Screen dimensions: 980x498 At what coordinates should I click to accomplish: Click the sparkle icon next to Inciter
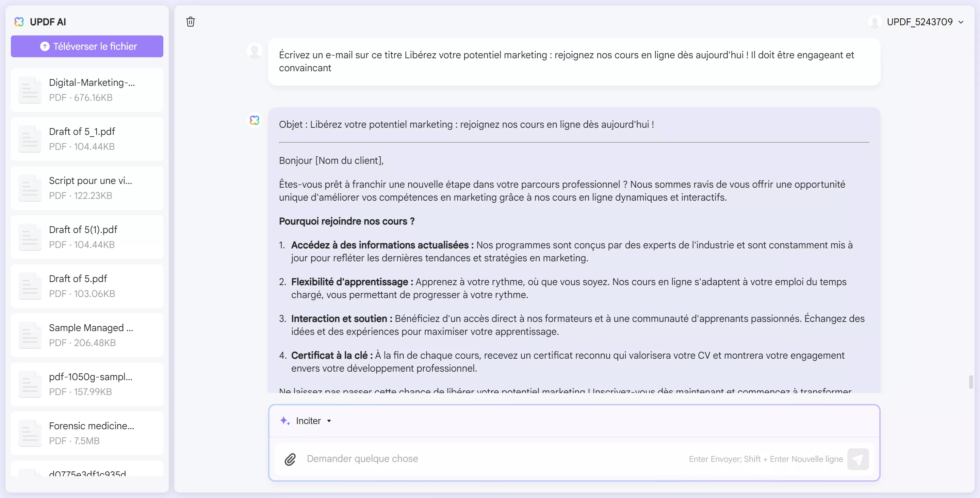(285, 420)
